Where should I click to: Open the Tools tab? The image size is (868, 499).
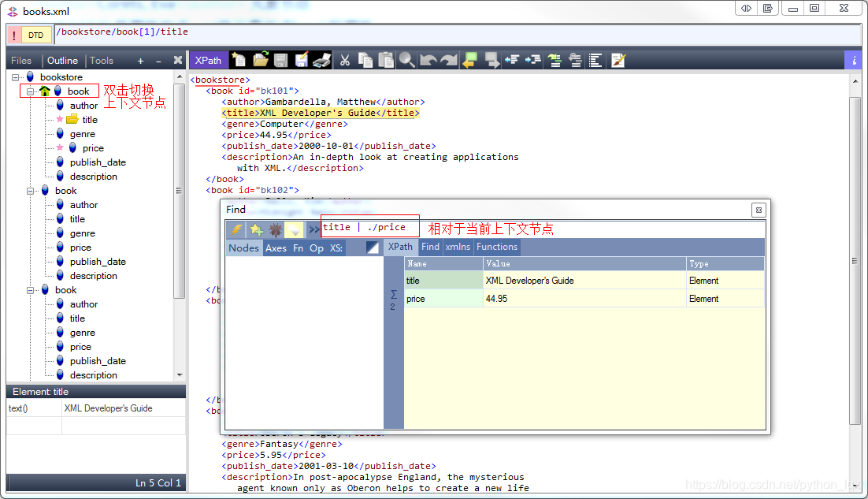point(102,61)
